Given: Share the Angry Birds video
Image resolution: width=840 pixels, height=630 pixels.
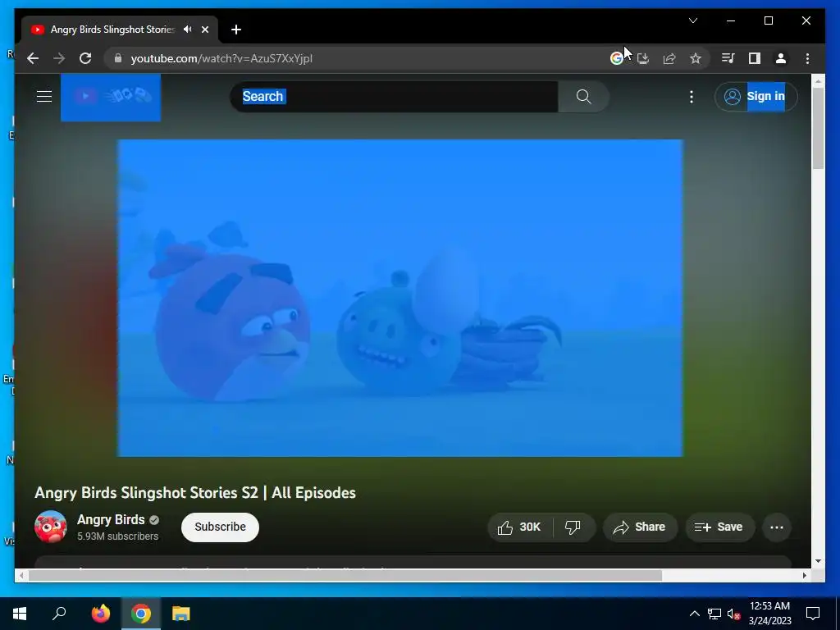Looking at the screenshot, I should coord(640,527).
